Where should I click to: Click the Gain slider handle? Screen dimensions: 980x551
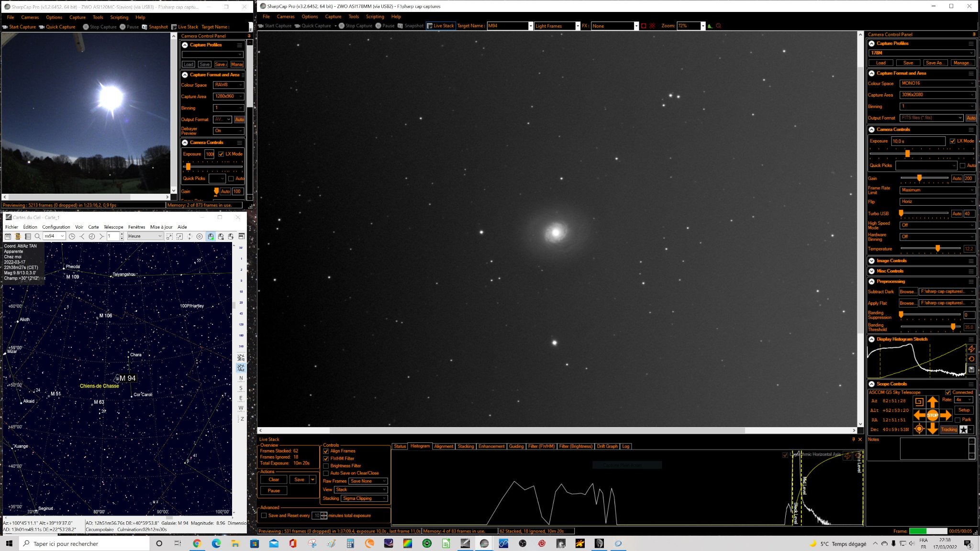point(919,178)
